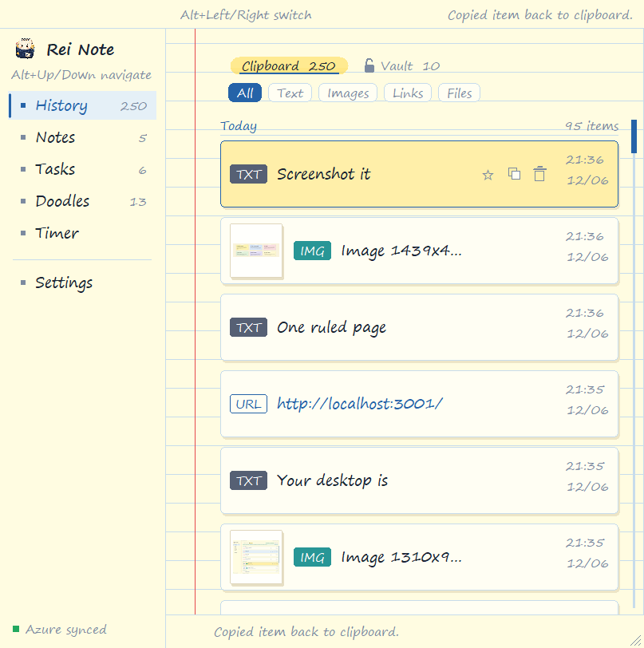
Task: Filter clipboard by Links
Action: [x=408, y=93]
